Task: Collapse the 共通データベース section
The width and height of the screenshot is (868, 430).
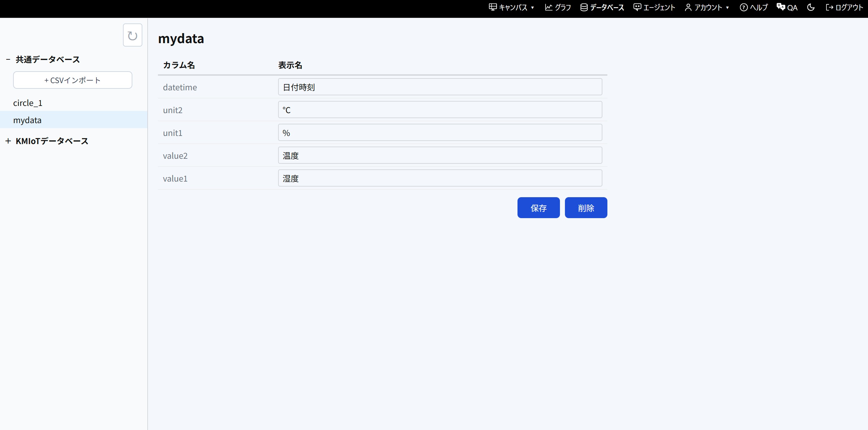Action: tap(8, 59)
